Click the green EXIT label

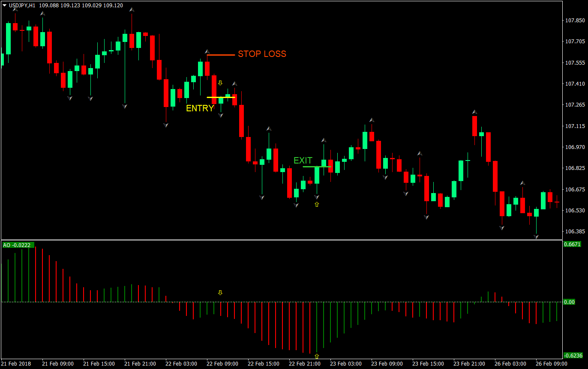click(x=303, y=161)
